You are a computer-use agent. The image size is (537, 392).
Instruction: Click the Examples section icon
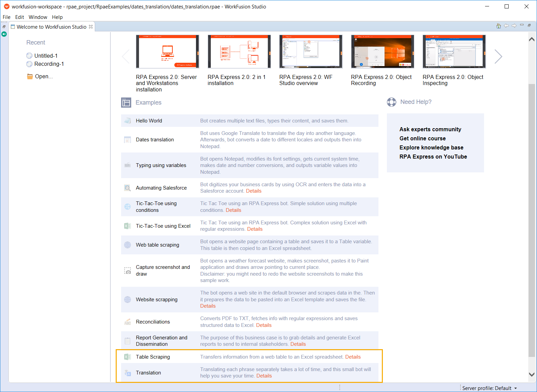126,103
